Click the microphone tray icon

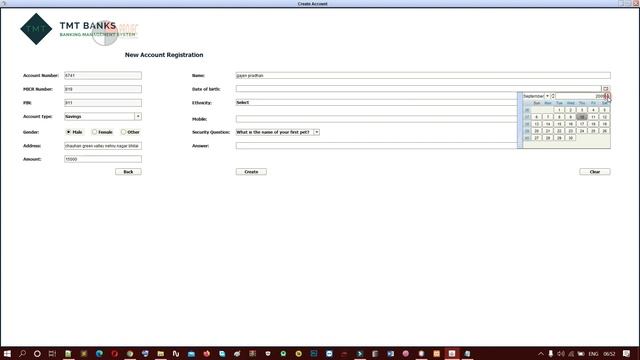551,353
